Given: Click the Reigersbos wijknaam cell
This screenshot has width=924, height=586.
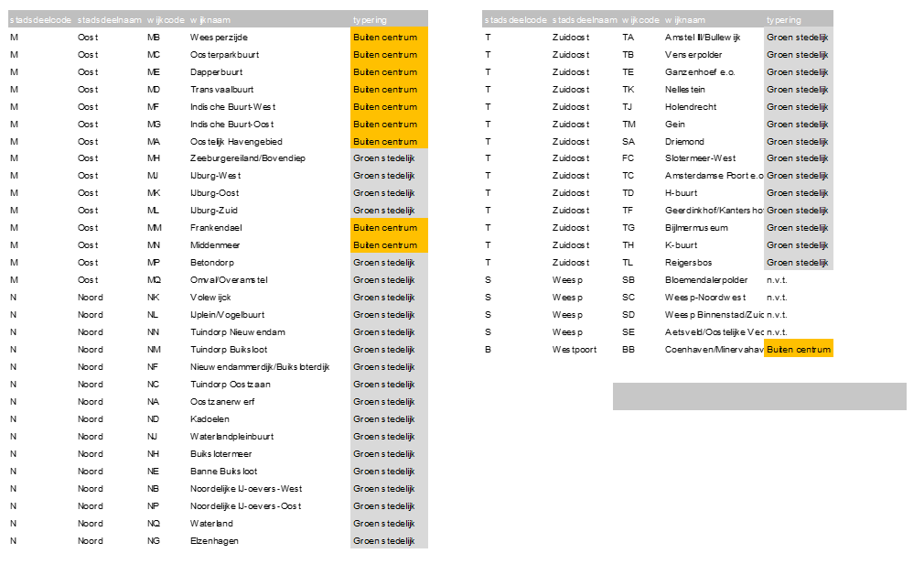Looking at the screenshot, I should 690,263.
